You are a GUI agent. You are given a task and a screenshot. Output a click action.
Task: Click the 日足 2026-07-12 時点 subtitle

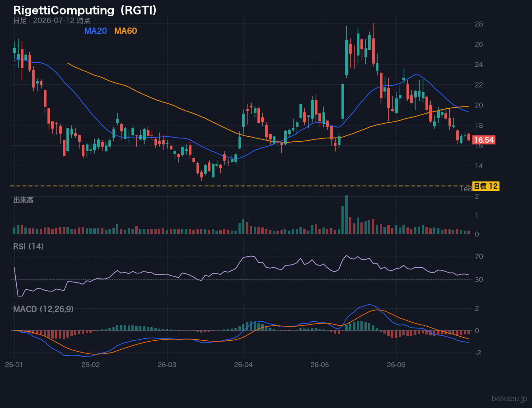[x=51, y=20]
